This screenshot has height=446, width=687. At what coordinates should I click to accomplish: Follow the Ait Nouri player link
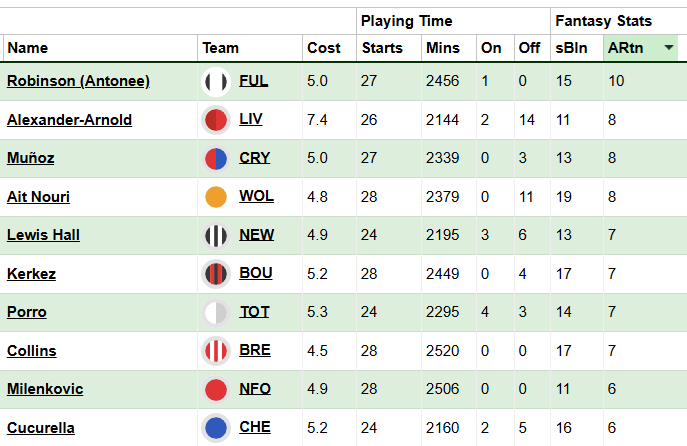(38, 197)
